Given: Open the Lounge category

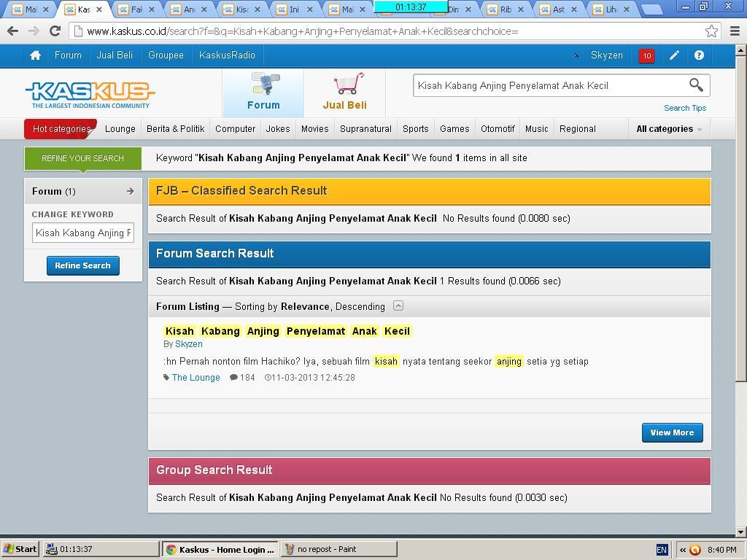Looking at the screenshot, I should point(120,129).
